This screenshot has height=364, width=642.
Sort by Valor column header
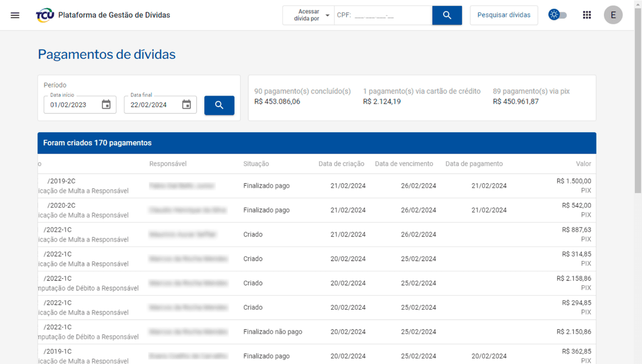pyautogui.click(x=583, y=164)
